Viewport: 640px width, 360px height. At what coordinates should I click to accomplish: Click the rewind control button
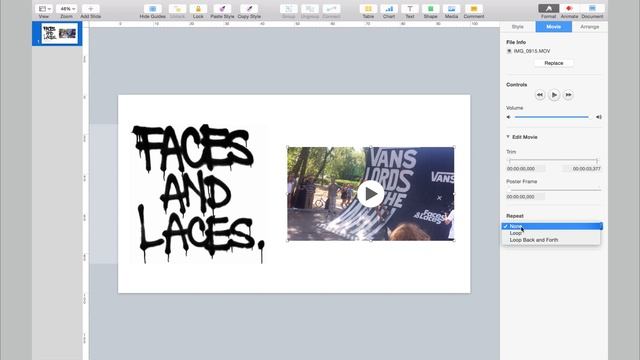pyautogui.click(x=540, y=95)
